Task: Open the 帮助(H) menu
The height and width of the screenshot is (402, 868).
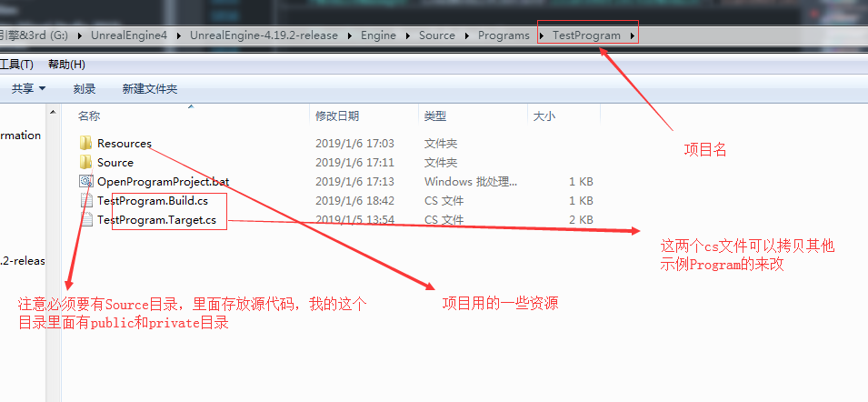Action: click(x=66, y=65)
